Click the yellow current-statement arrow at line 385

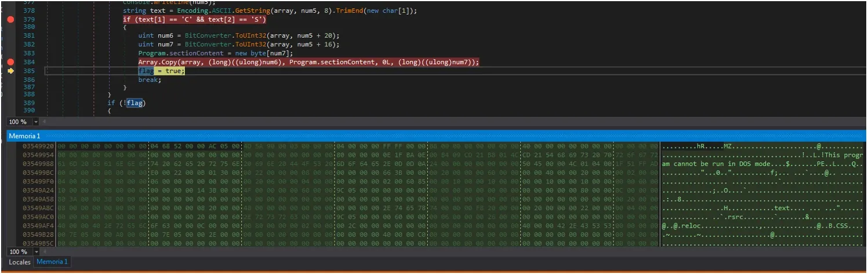point(10,71)
